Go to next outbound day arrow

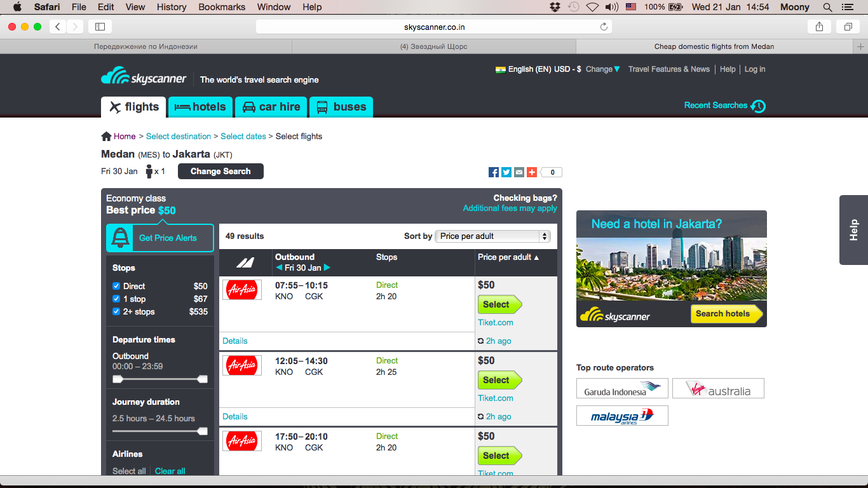[x=327, y=268]
